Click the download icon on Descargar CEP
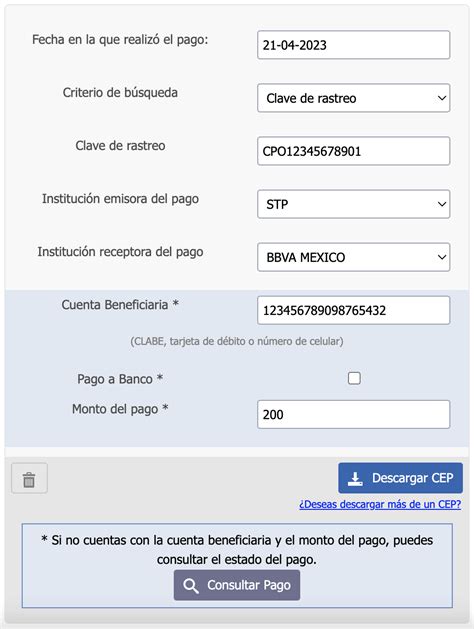This screenshot has height=629, width=474. (355, 479)
